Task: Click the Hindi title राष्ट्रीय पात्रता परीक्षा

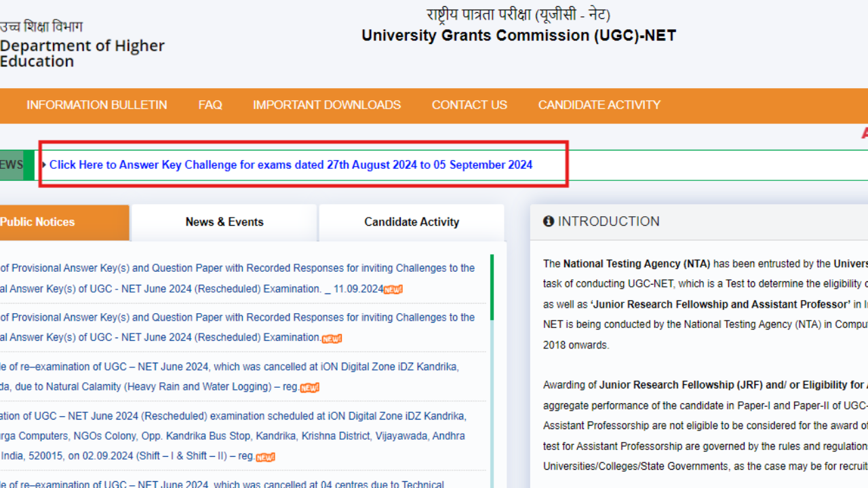Action: [519, 14]
